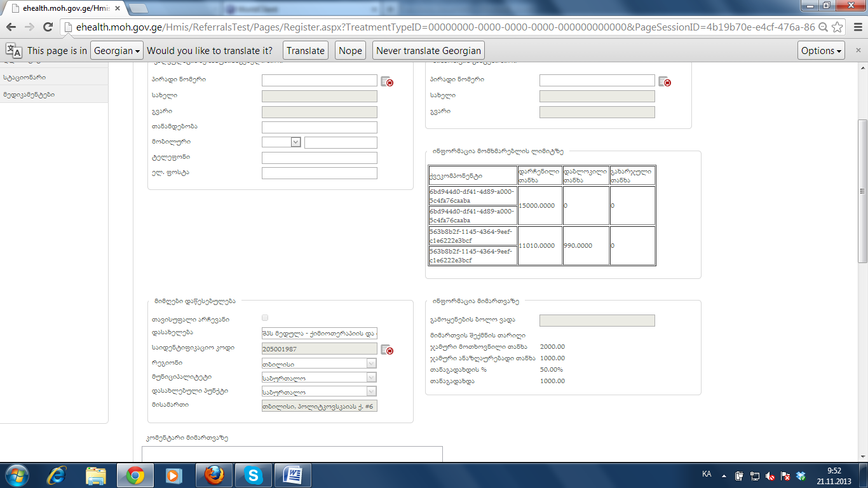Viewport: 868px width, 488px height.
Task: Clear the left პირადი ნომერი lookup icon
Action: pos(387,81)
